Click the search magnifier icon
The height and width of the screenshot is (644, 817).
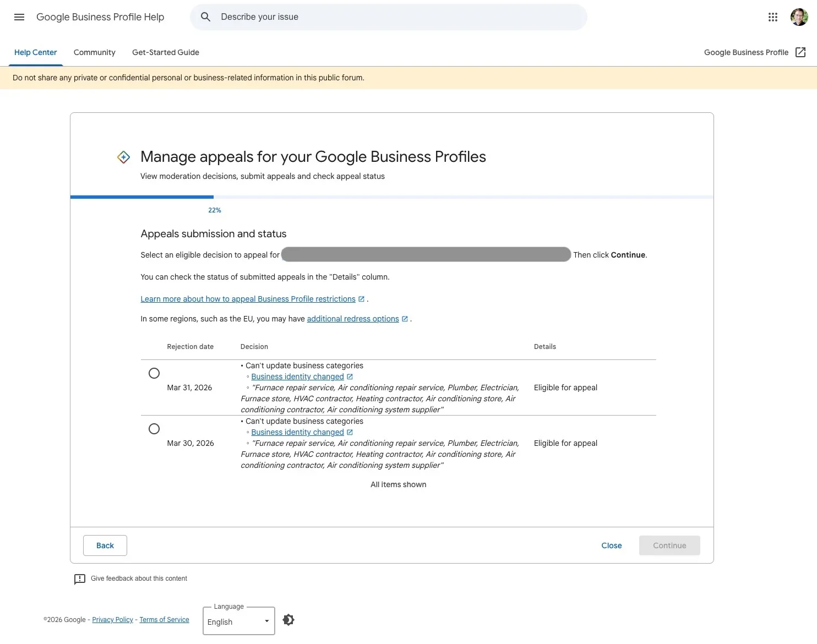pyautogui.click(x=205, y=17)
